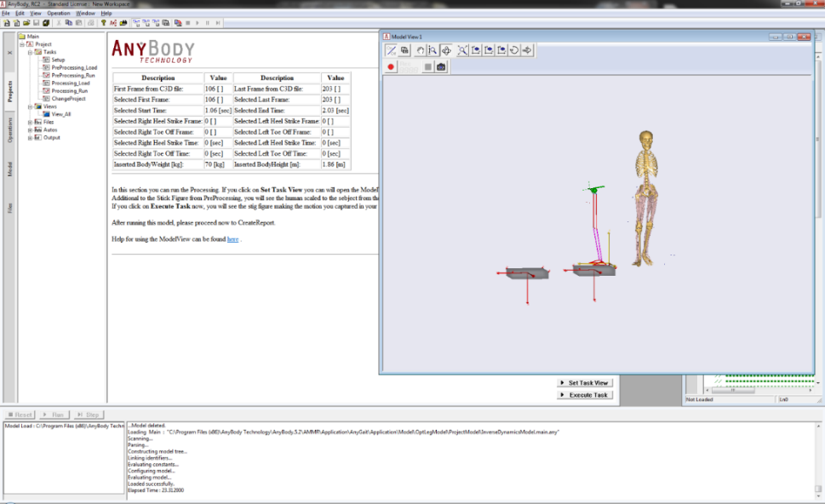Image resolution: width=825 pixels, height=504 pixels.
Task: Collapse the Tasks tree node
Action: 31,52
